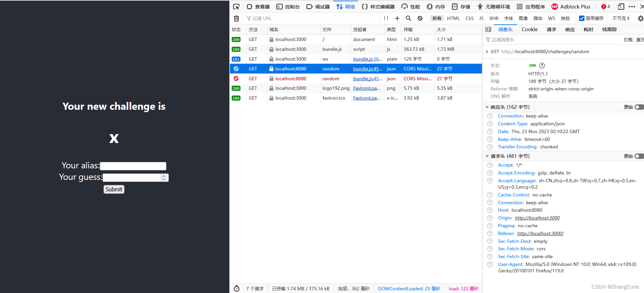Open the Accessibility (无障碍环境) panel
The image size is (644, 293).
pyautogui.click(x=493, y=6)
